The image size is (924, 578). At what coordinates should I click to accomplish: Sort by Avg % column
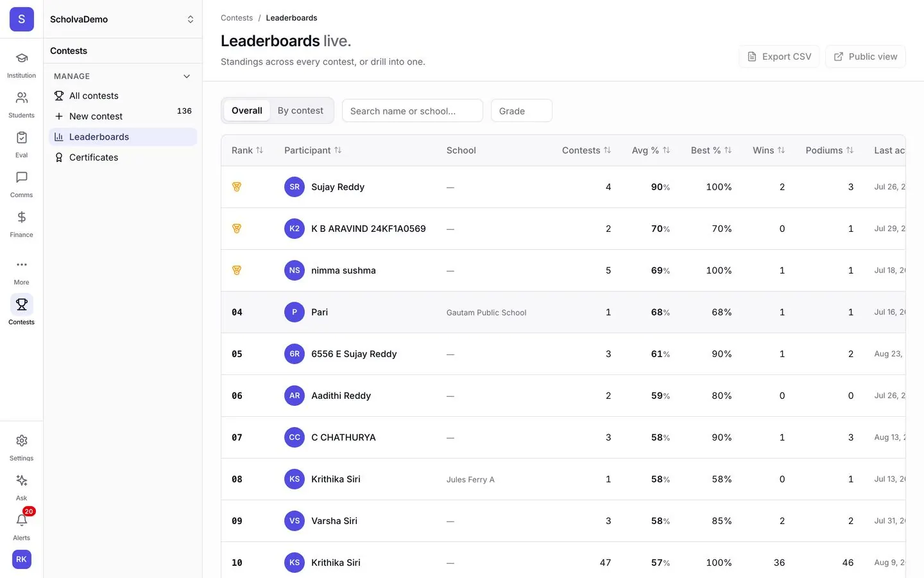(x=651, y=150)
